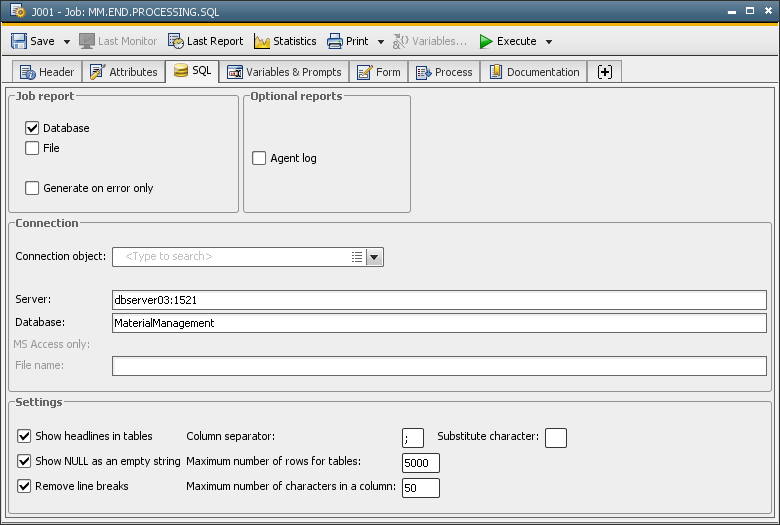The height and width of the screenshot is (525, 780).
Task: Click the Save disk icon
Action: (x=19, y=41)
